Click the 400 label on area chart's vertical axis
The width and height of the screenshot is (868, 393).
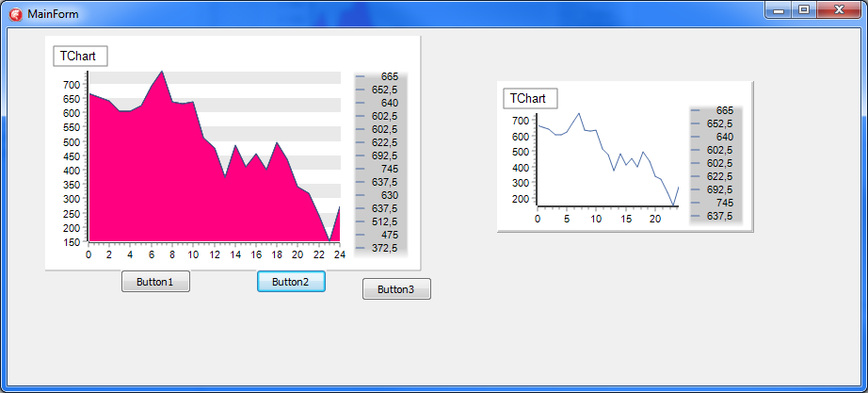(x=73, y=171)
